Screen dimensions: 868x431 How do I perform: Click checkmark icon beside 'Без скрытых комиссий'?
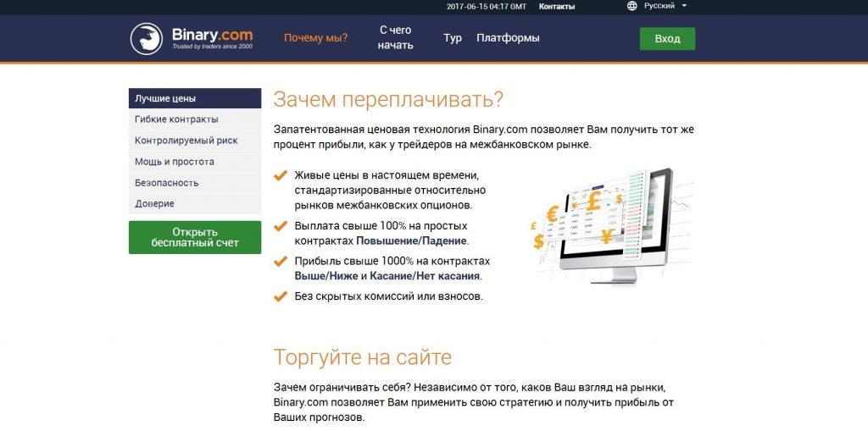click(x=280, y=296)
